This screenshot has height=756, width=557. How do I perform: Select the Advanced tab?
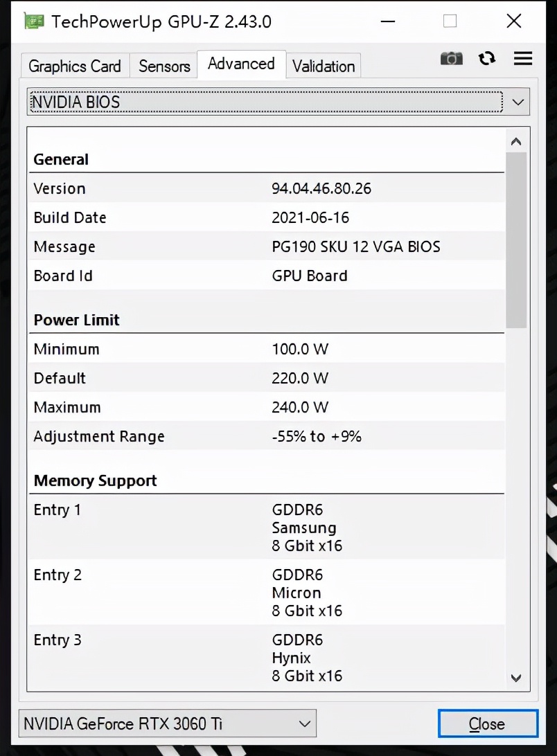click(x=241, y=64)
